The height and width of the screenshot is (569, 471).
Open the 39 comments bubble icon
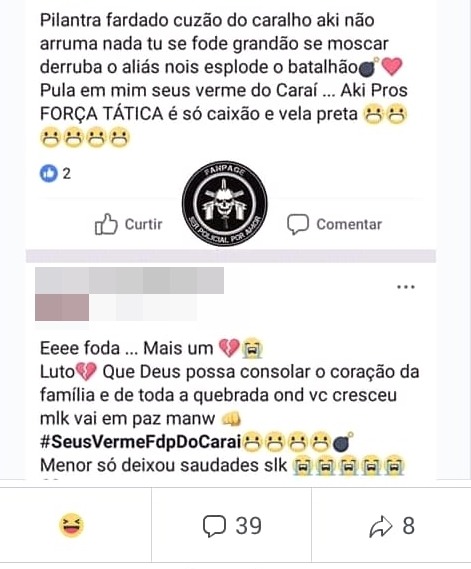[x=214, y=526]
